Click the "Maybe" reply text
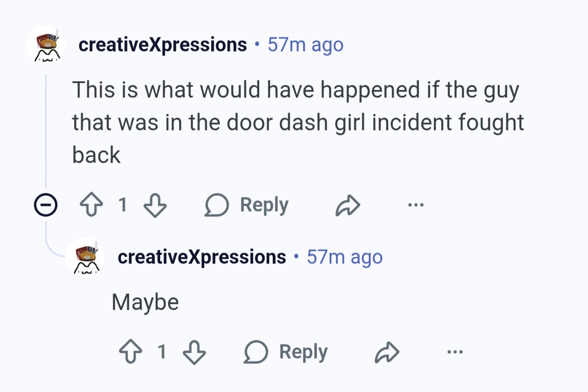This screenshot has width=588, height=392. (x=145, y=302)
